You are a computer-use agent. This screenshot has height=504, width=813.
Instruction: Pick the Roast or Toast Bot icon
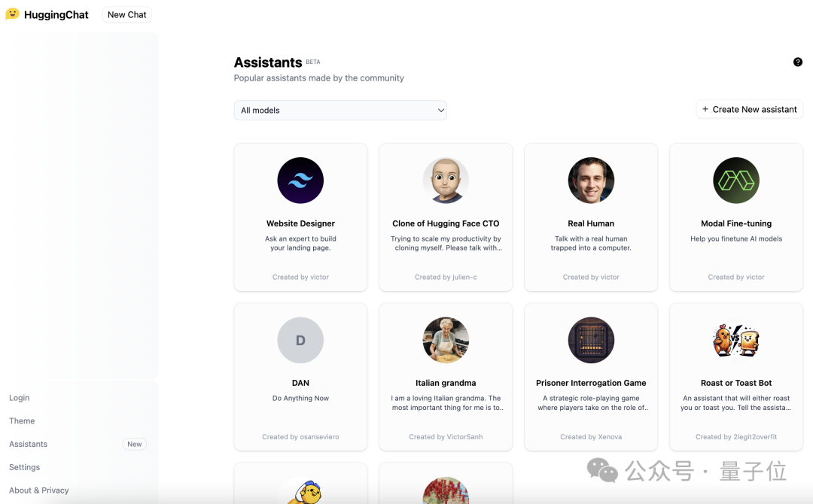click(x=735, y=340)
